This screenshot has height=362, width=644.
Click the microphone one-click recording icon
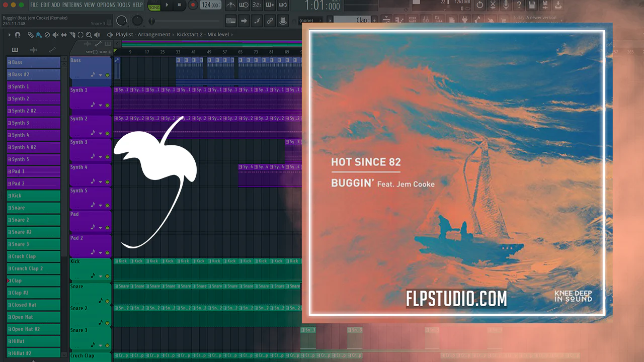[506, 5]
